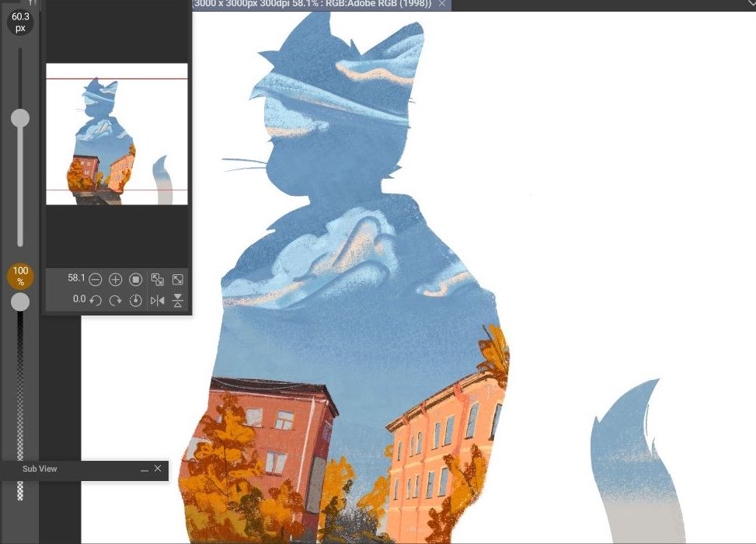Click the brush size slider handle
The width and height of the screenshot is (756, 544).
coord(20,118)
